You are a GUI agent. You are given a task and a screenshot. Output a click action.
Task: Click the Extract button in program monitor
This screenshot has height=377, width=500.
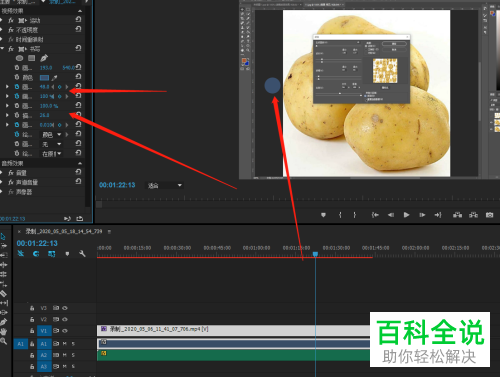point(473,215)
